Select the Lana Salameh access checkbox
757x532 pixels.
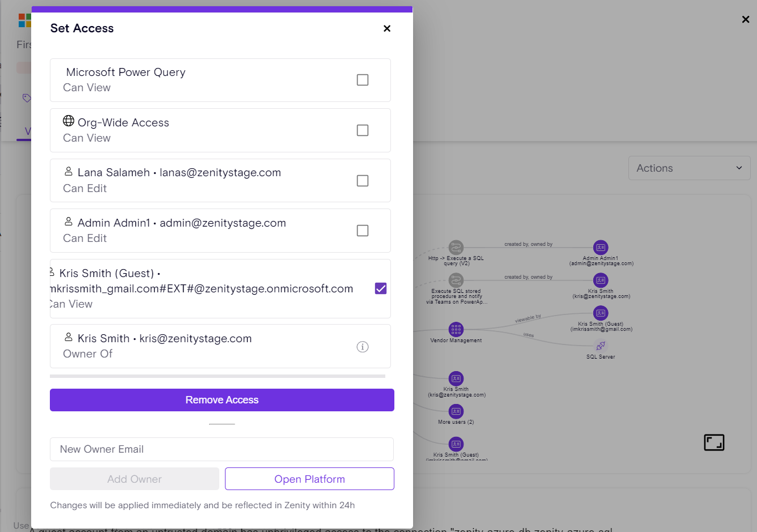tap(363, 181)
